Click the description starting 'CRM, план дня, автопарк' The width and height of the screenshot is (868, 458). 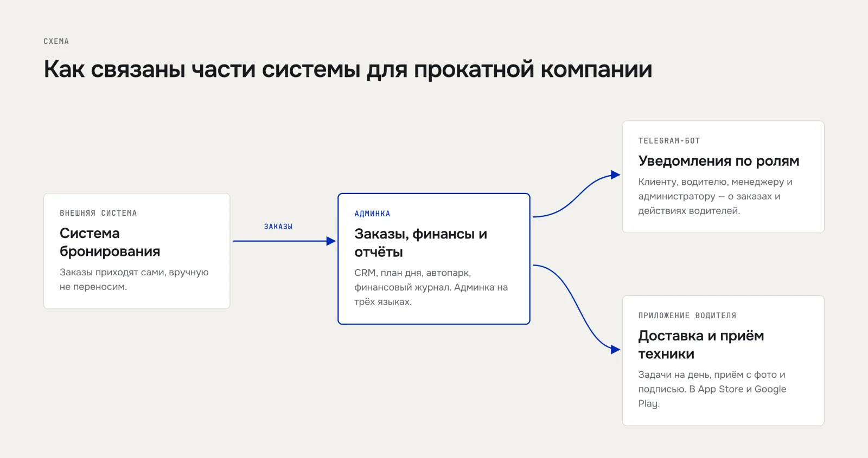click(431, 287)
